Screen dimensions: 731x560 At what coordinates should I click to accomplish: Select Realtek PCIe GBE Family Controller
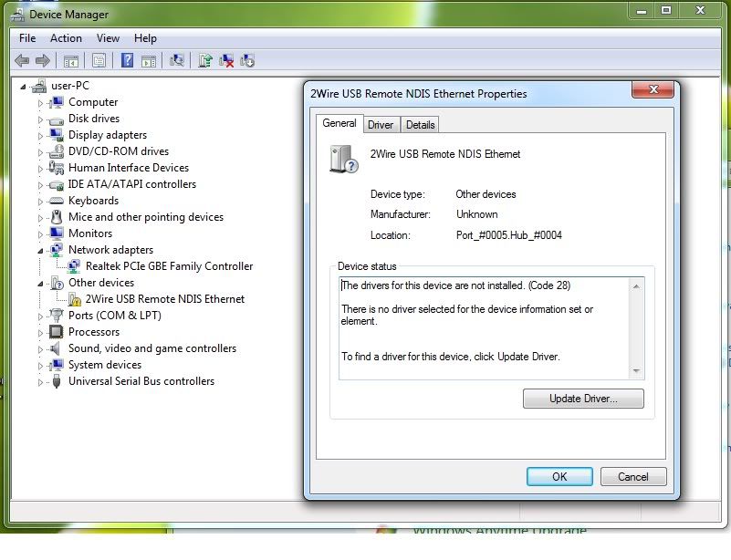[169, 266]
